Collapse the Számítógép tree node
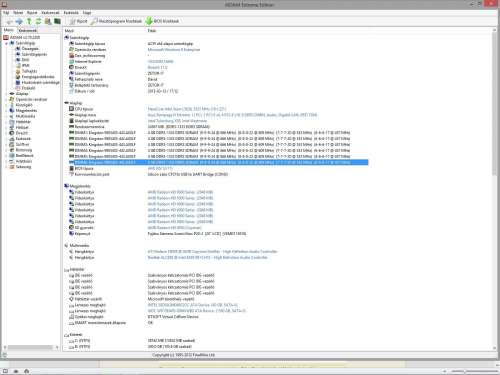The height and width of the screenshot is (375, 500). (7, 43)
